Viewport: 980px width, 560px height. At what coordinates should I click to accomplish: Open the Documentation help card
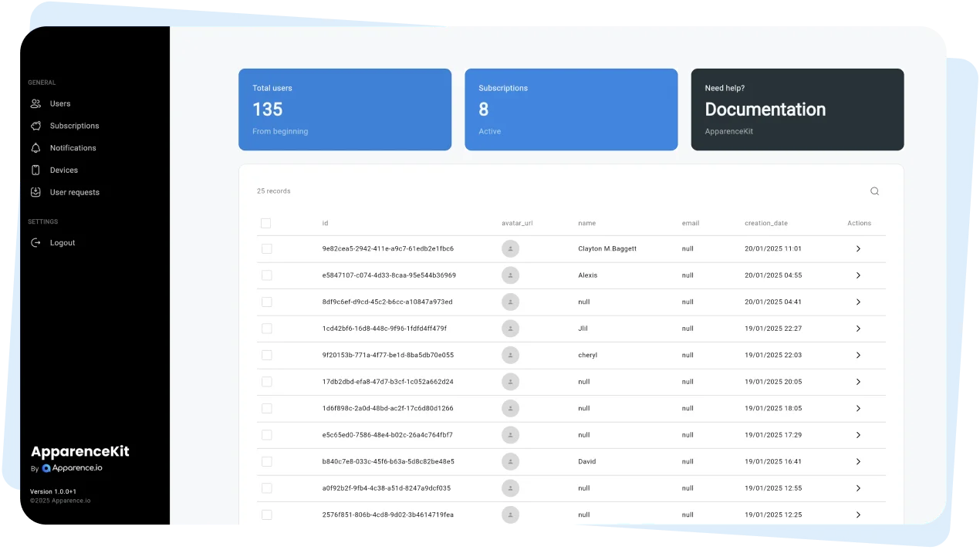797,110
